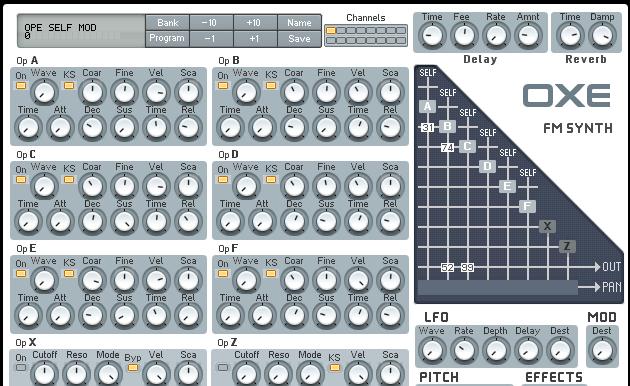Click Op F Vel knob

pos(358,280)
